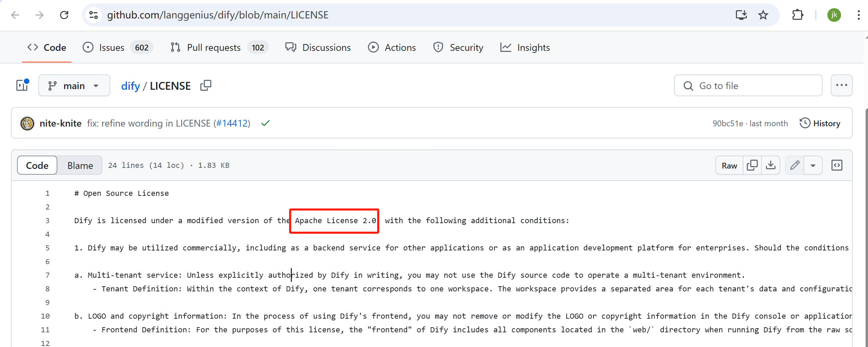The image size is (868, 347).
Task: Open Chrome three-dot menu
Action: tap(858, 15)
